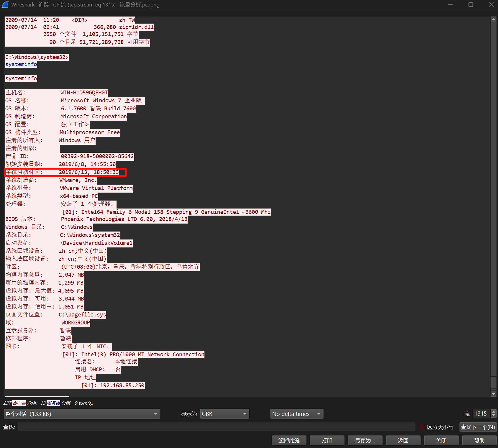Click the \Device\HarddiskVolume1 text
498x448 pixels.
[x=96, y=243]
